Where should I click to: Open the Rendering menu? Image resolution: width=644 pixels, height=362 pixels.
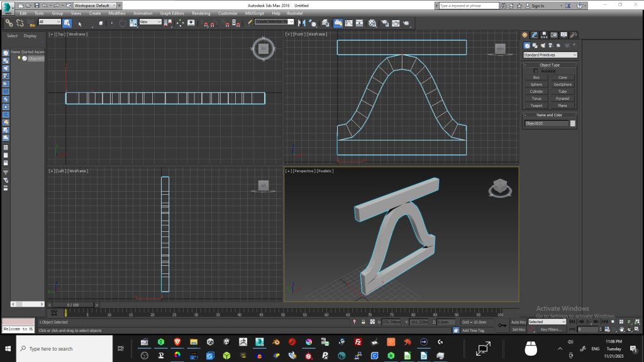201,14
